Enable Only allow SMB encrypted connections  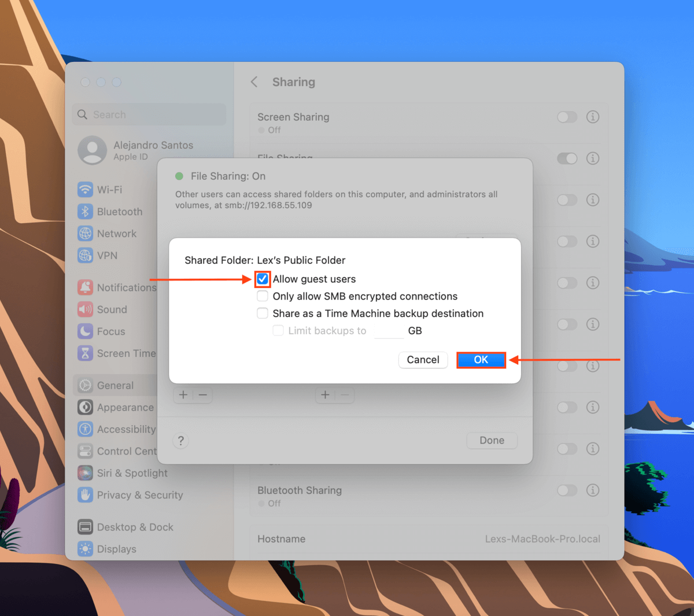click(263, 297)
